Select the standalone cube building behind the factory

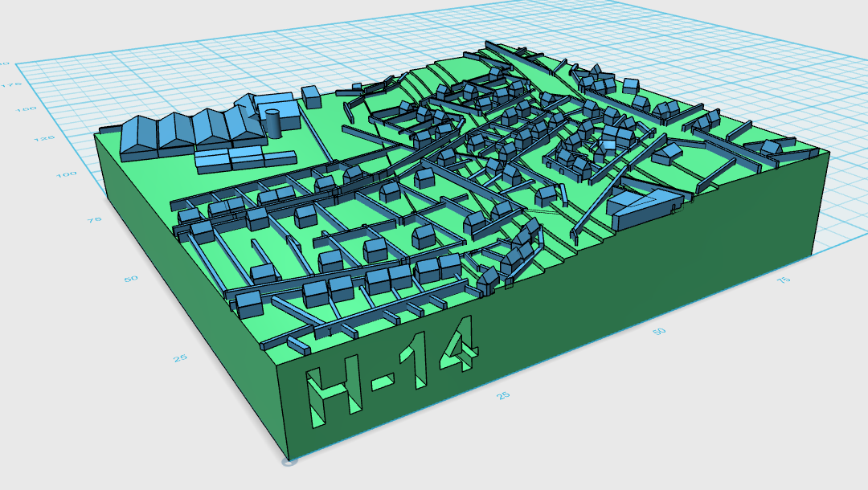tap(311, 97)
